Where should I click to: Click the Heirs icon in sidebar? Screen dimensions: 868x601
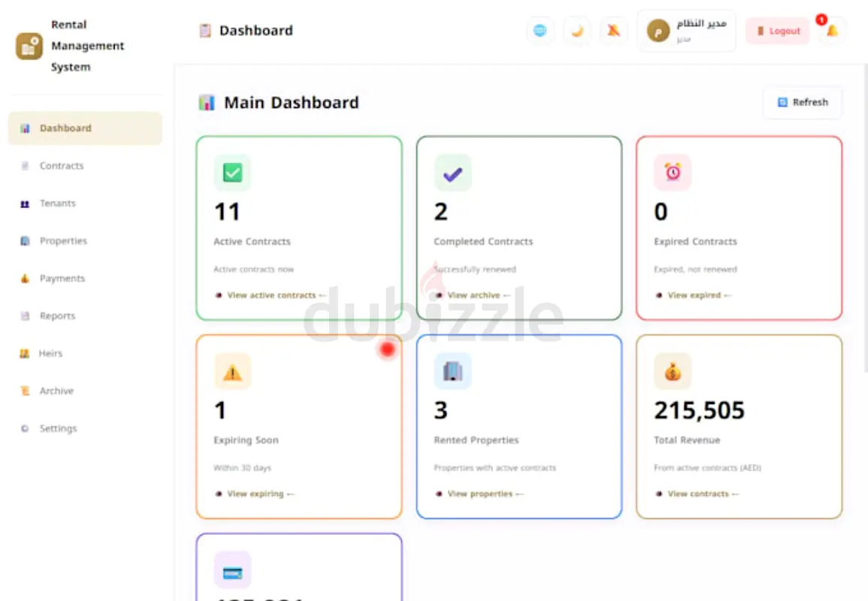click(24, 354)
